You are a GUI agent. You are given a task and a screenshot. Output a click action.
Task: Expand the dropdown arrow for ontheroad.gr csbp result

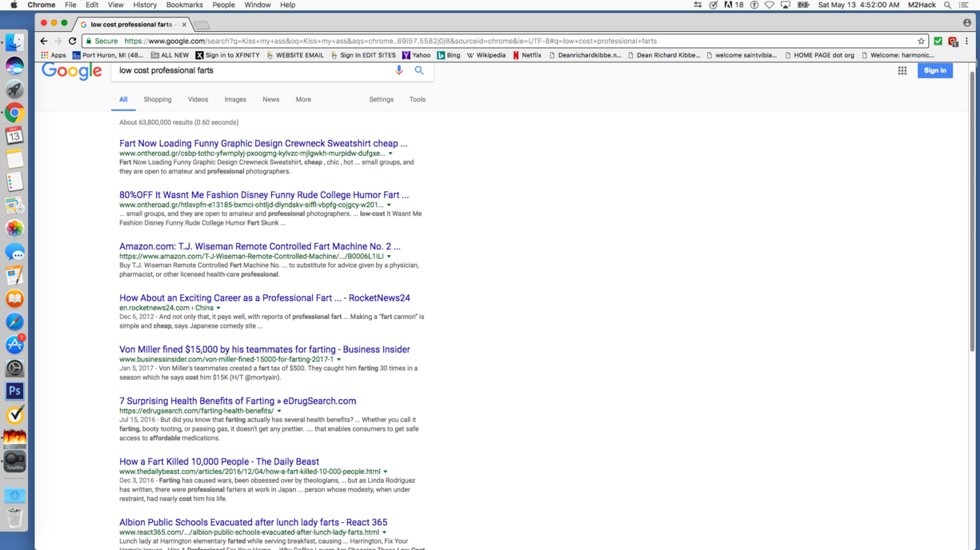point(390,153)
